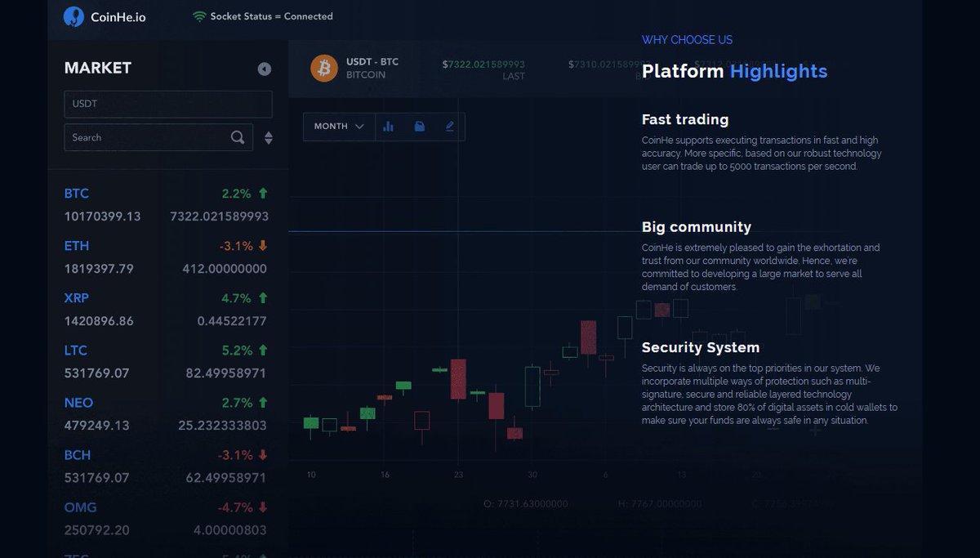Click the CoinHe.io logo
This screenshot has height=558, width=980.
coord(105,16)
